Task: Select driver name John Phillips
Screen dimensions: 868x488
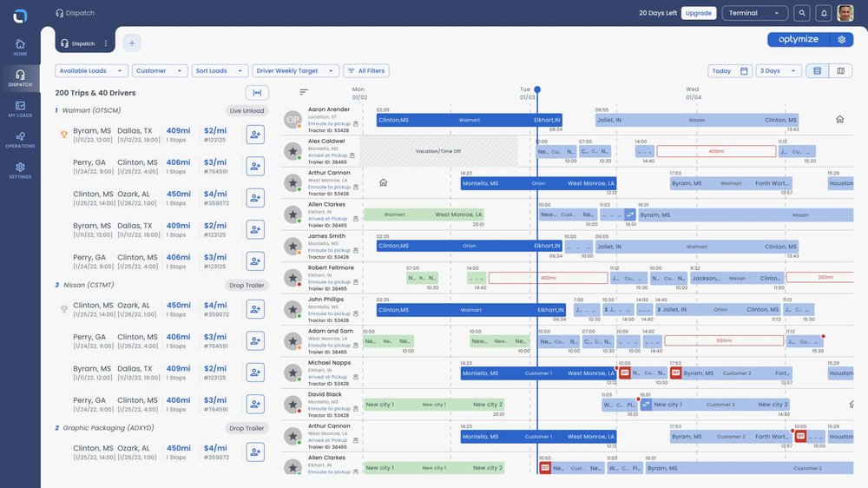Action: [326, 300]
